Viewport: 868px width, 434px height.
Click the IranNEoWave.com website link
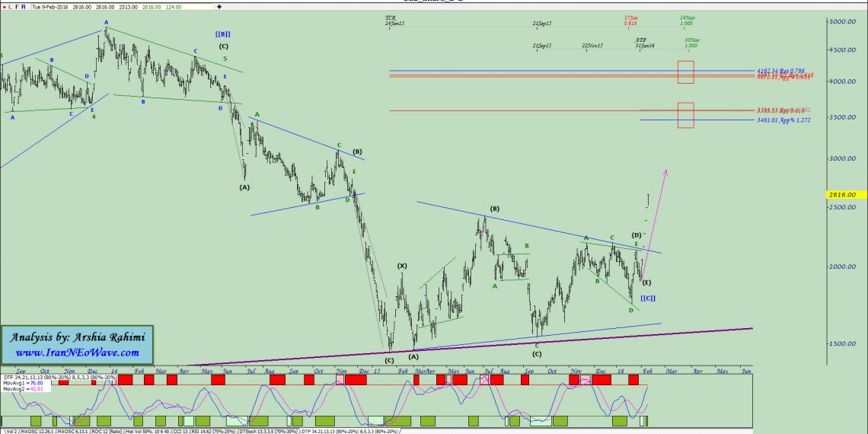click(77, 353)
